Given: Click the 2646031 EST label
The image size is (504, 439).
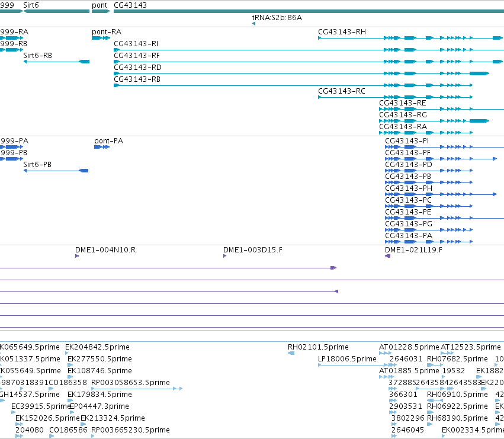Looking at the screenshot, I should coord(406,359).
